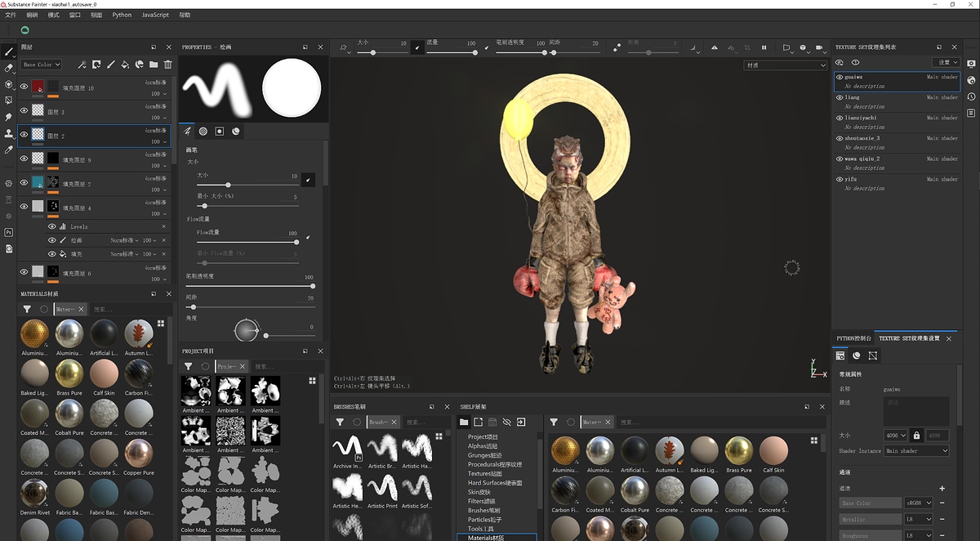Select the Smudge tool
The image size is (980, 541).
click(x=9, y=117)
